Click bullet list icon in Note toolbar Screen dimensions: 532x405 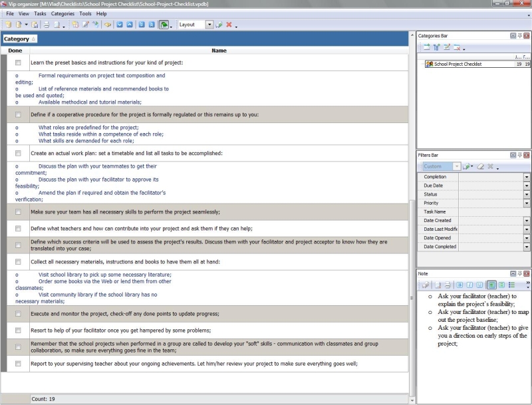511,285
